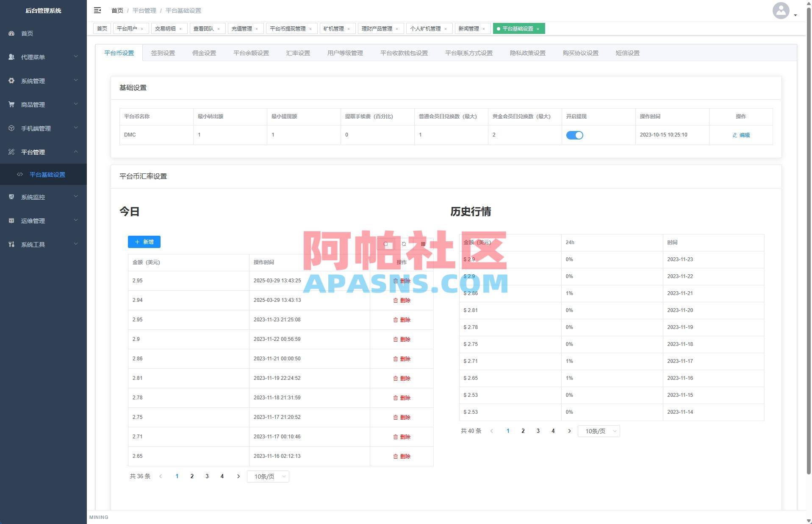Click the shopping cart icon of 商品管理
812x524 pixels.
point(11,104)
